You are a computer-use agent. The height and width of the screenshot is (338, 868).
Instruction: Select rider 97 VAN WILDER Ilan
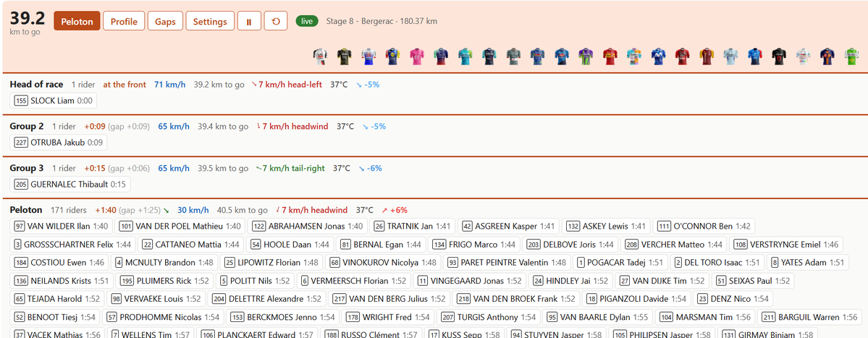coord(62,227)
